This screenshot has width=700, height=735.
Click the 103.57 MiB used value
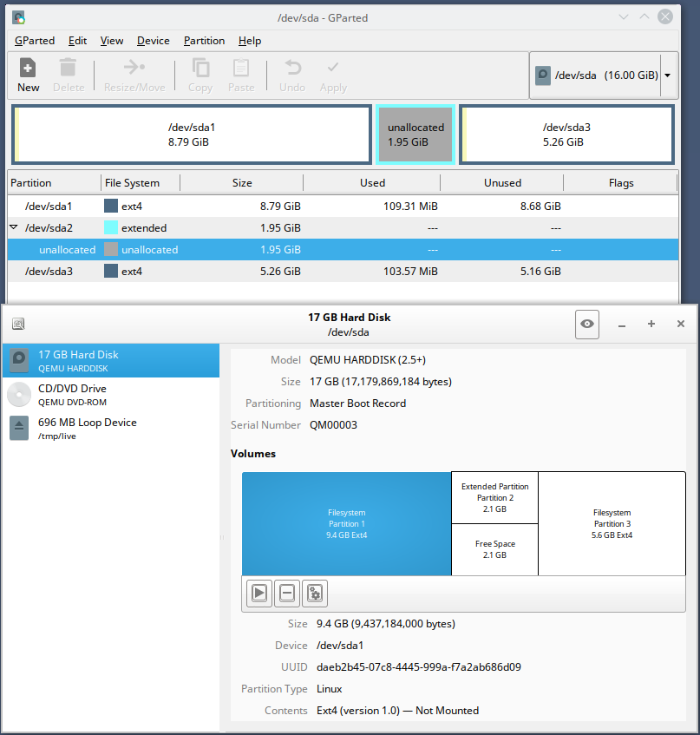pos(410,271)
